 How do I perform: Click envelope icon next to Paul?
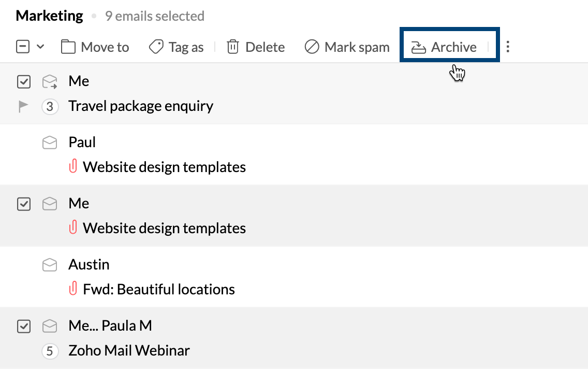(x=50, y=143)
